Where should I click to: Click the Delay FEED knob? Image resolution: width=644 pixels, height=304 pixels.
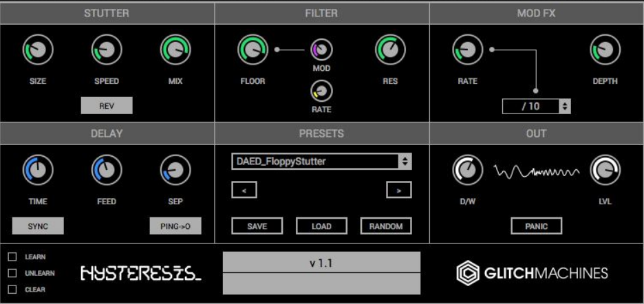click(107, 170)
